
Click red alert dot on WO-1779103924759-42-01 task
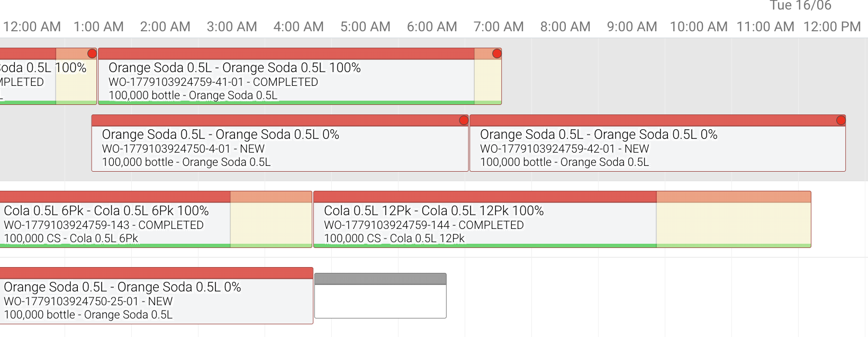pos(840,120)
